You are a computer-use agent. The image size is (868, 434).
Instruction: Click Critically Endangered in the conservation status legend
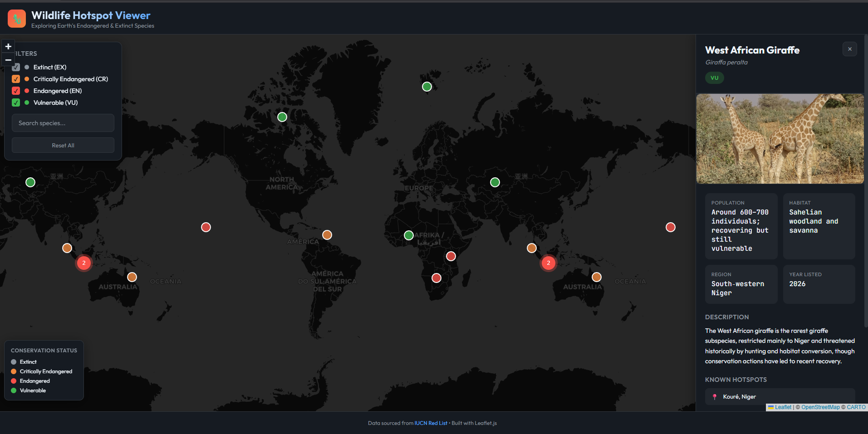point(46,371)
